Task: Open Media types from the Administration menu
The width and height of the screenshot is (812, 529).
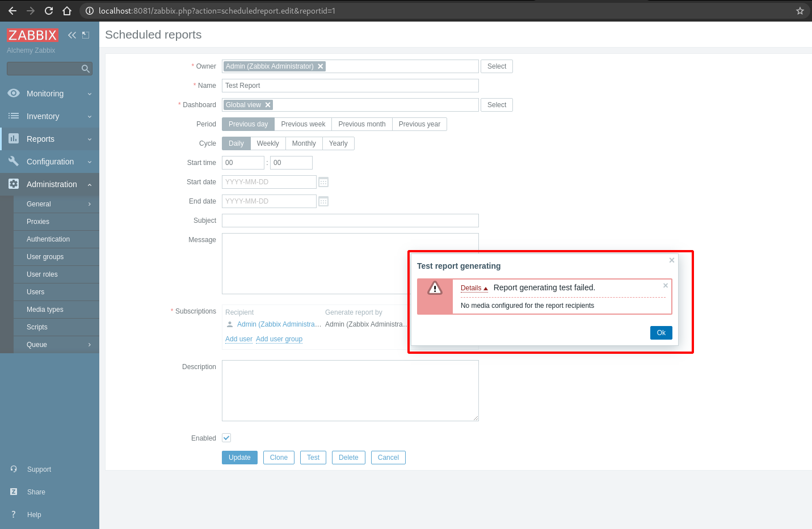Action: tap(45, 309)
